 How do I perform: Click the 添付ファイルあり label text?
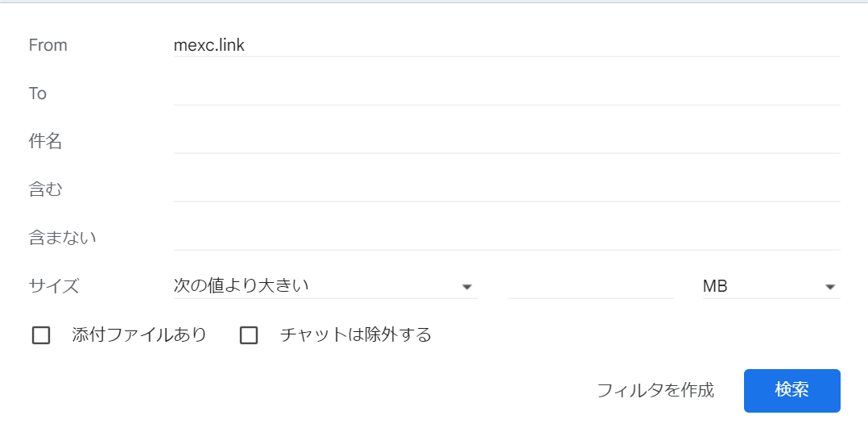point(139,334)
